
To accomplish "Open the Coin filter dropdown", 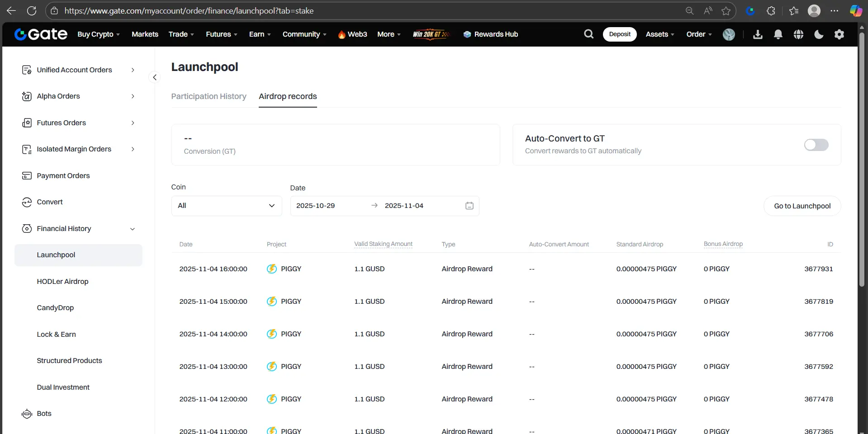I will (x=227, y=206).
